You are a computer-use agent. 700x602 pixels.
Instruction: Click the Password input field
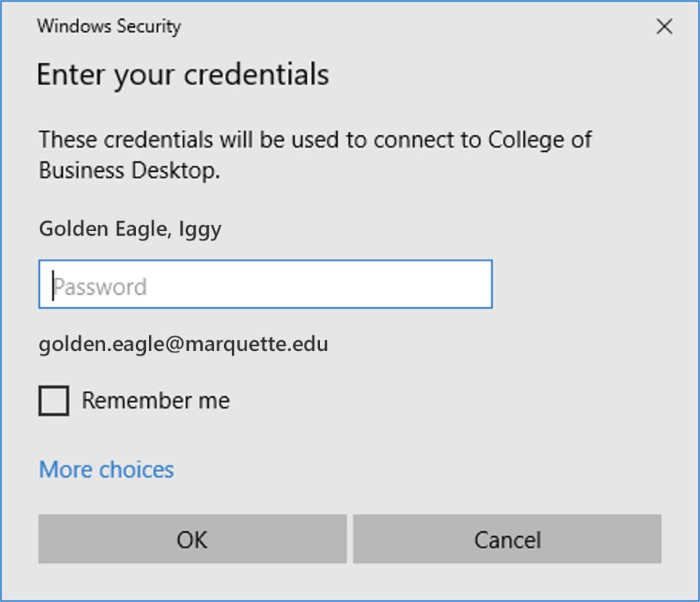pos(265,285)
